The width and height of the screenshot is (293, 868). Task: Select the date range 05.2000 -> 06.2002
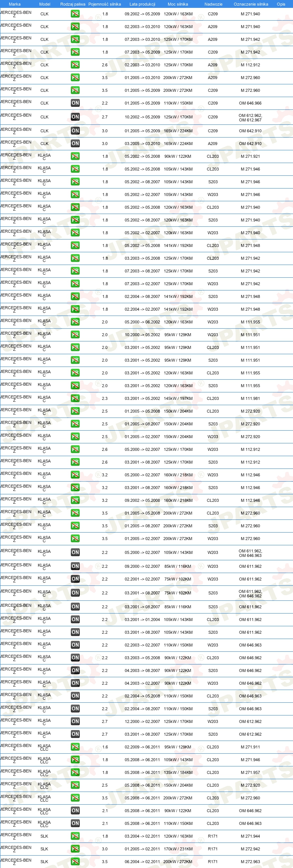(142, 322)
